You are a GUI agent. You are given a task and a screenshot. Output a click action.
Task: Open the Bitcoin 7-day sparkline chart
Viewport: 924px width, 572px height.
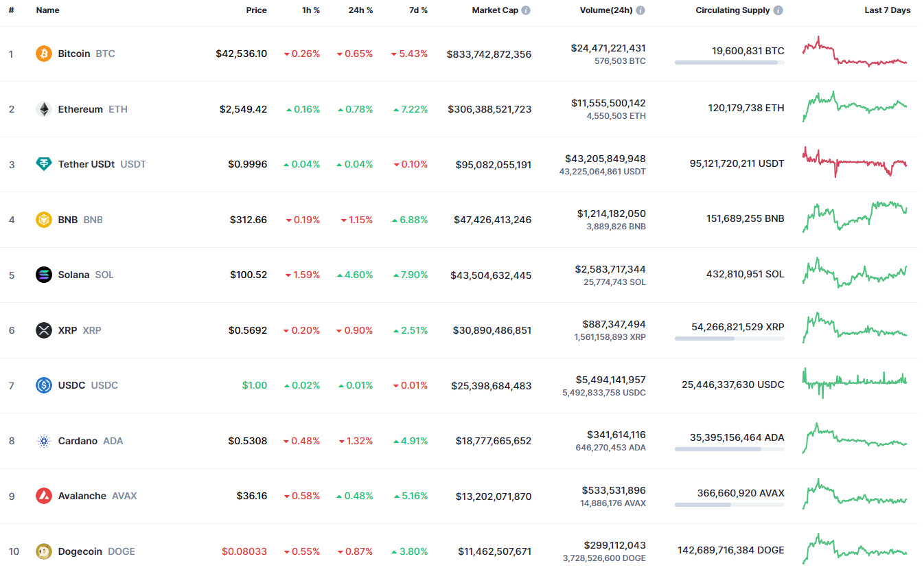pyautogui.click(x=854, y=52)
